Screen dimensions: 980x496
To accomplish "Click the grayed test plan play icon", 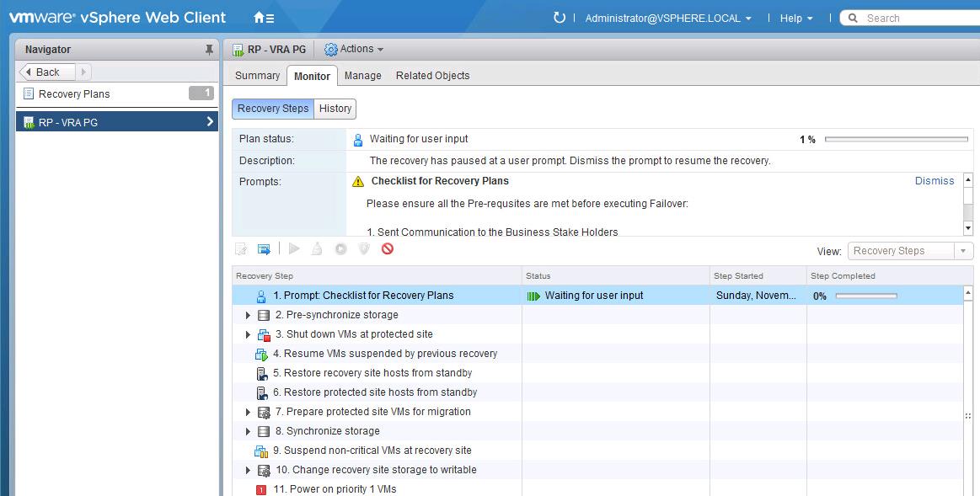I will pyautogui.click(x=294, y=248).
